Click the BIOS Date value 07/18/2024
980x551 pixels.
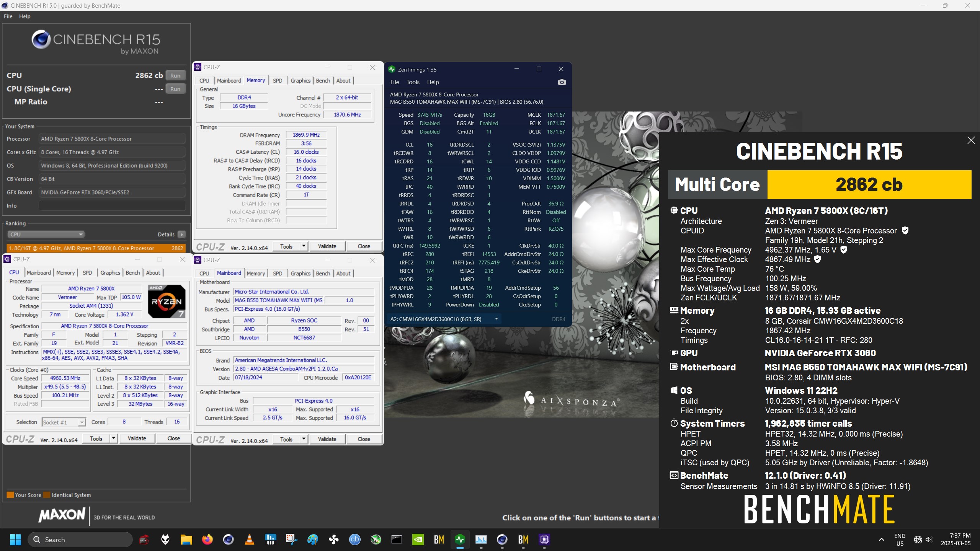tap(266, 377)
